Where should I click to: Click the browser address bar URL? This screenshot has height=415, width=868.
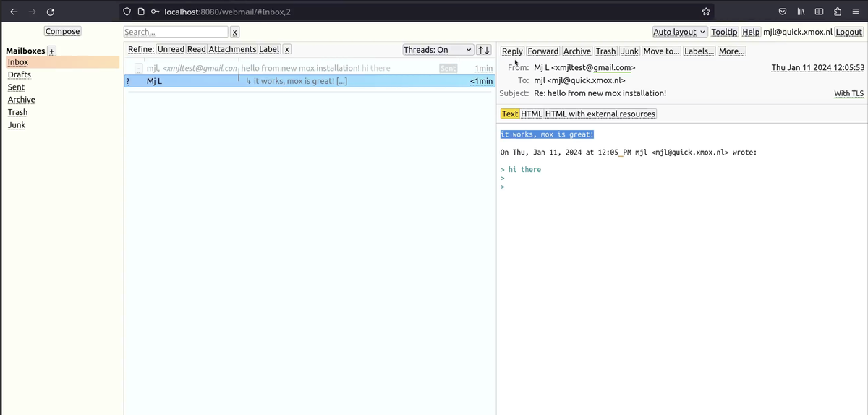coord(228,12)
